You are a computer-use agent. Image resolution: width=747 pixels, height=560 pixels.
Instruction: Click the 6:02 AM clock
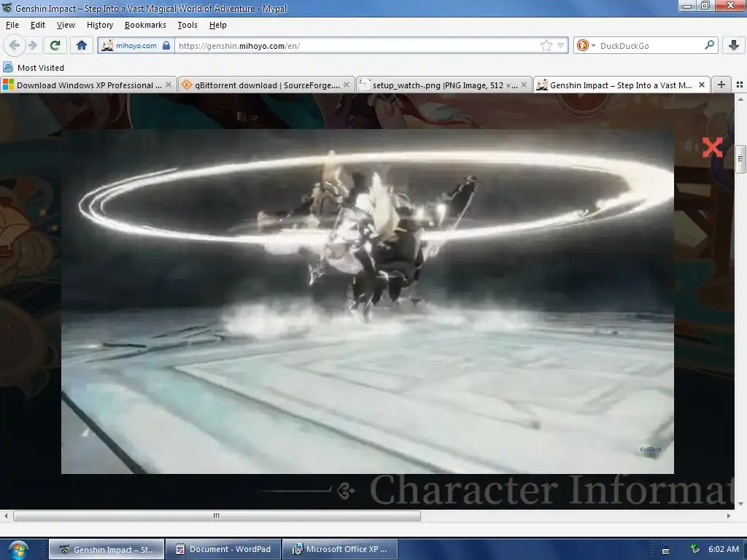[723, 549]
